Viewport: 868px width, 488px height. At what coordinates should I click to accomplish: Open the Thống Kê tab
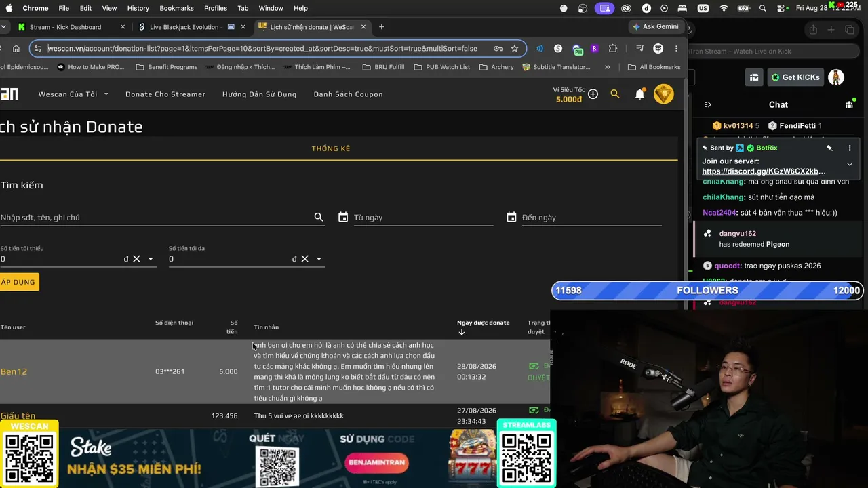(331, 148)
